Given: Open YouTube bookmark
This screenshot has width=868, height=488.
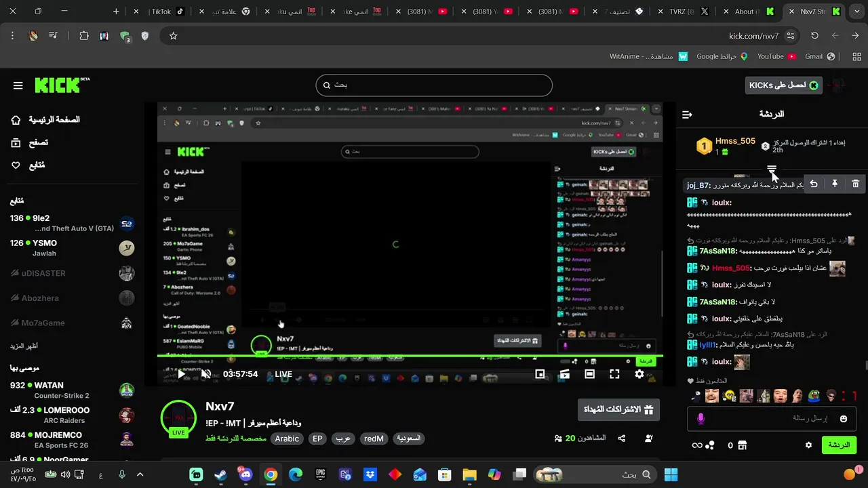Looking at the screenshot, I should pyautogui.click(x=776, y=57).
